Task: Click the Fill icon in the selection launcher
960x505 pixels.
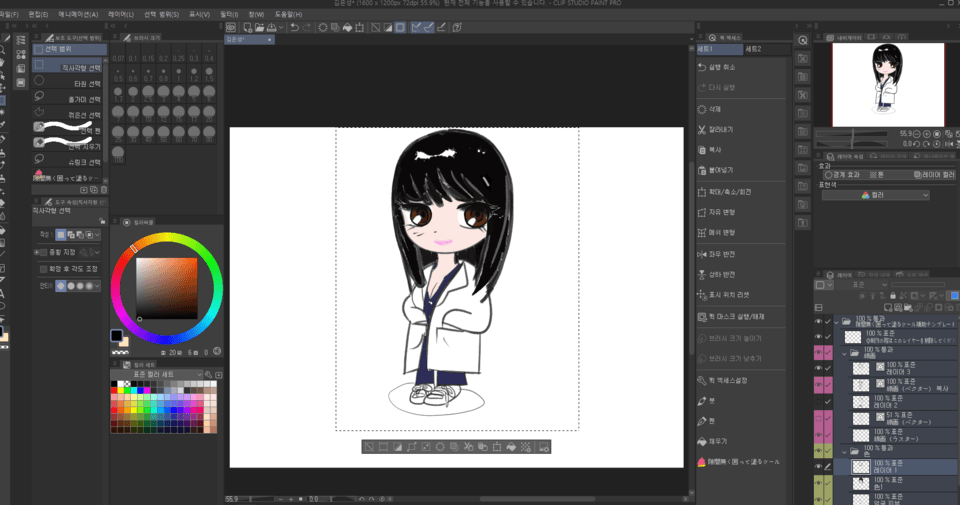Action: [511, 447]
